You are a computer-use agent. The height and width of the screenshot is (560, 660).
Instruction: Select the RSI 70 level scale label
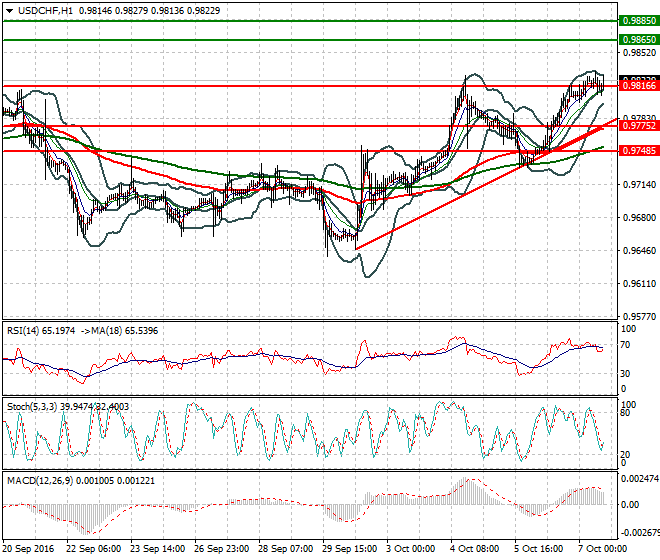(x=625, y=345)
